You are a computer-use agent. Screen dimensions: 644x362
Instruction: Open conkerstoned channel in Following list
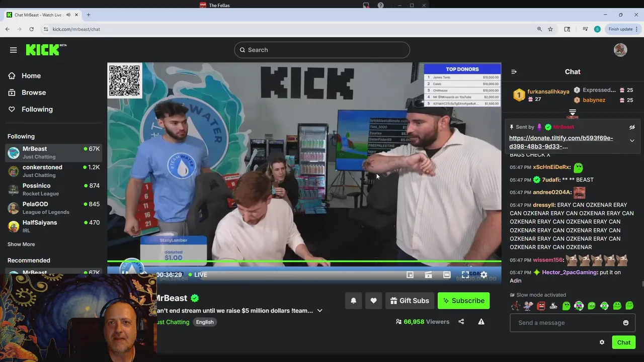[53, 171]
